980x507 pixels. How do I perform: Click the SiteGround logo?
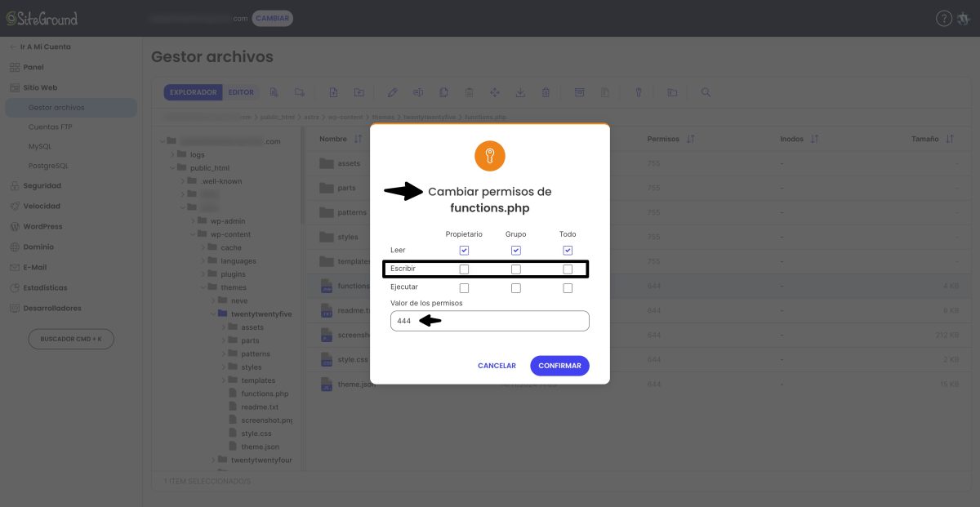coord(42,18)
